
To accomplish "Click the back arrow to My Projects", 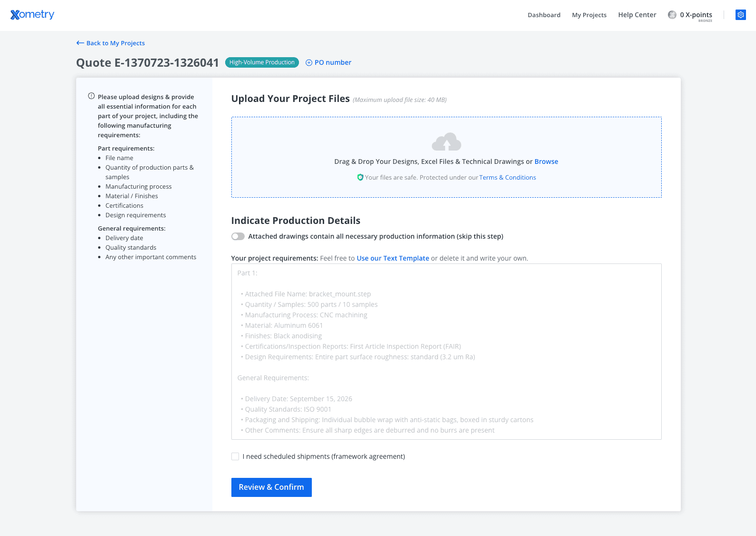I will (80, 43).
